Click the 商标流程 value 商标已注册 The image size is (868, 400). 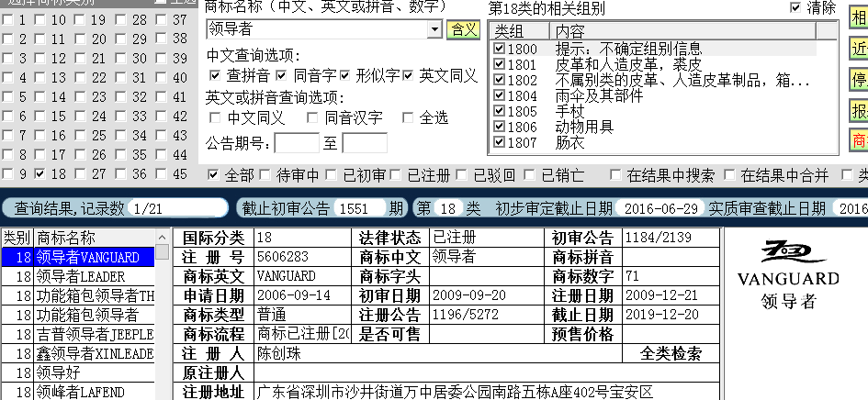pyautogui.click(x=302, y=334)
